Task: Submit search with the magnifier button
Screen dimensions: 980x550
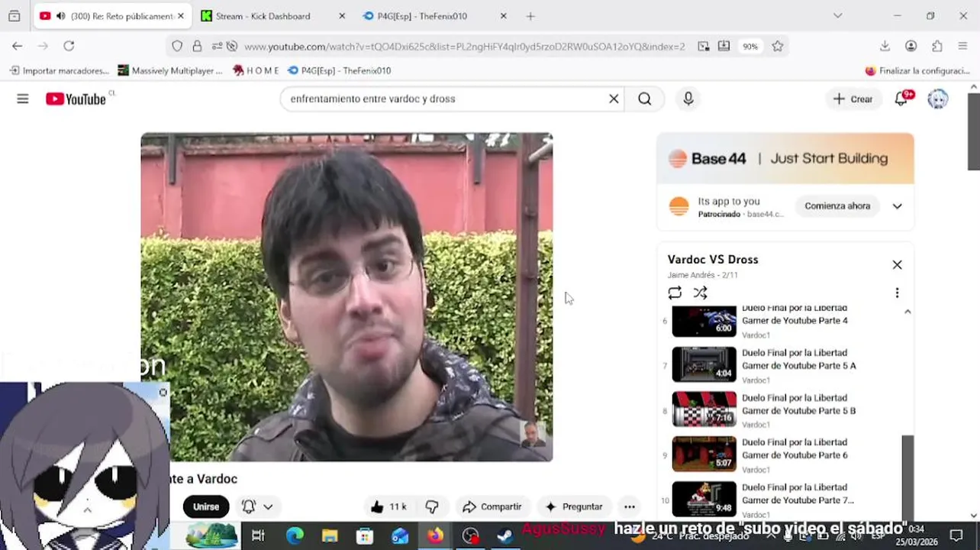Action: [645, 99]
